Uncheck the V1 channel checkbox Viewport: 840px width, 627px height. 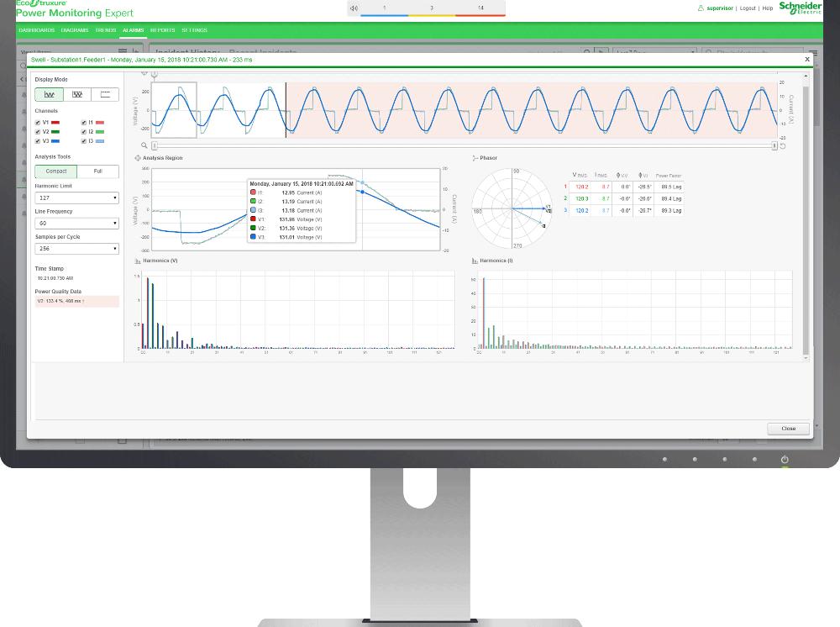coord(38,123)
